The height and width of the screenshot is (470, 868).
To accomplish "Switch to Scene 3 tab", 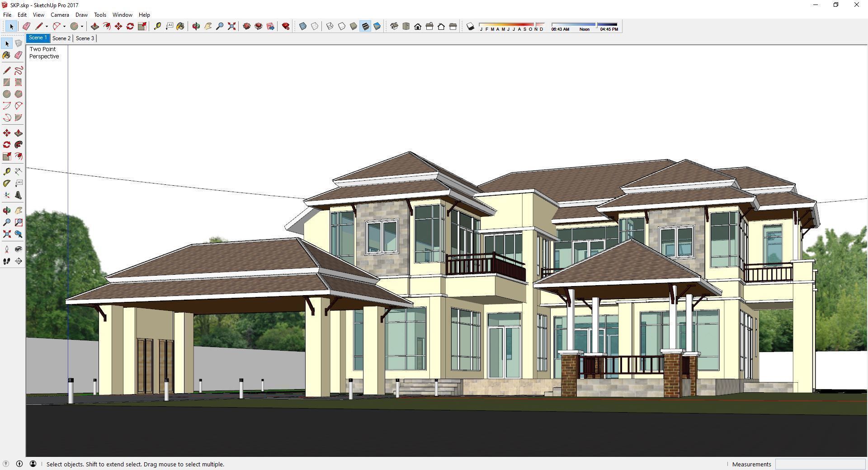I will pyautogui.click(x=85, y=38).
